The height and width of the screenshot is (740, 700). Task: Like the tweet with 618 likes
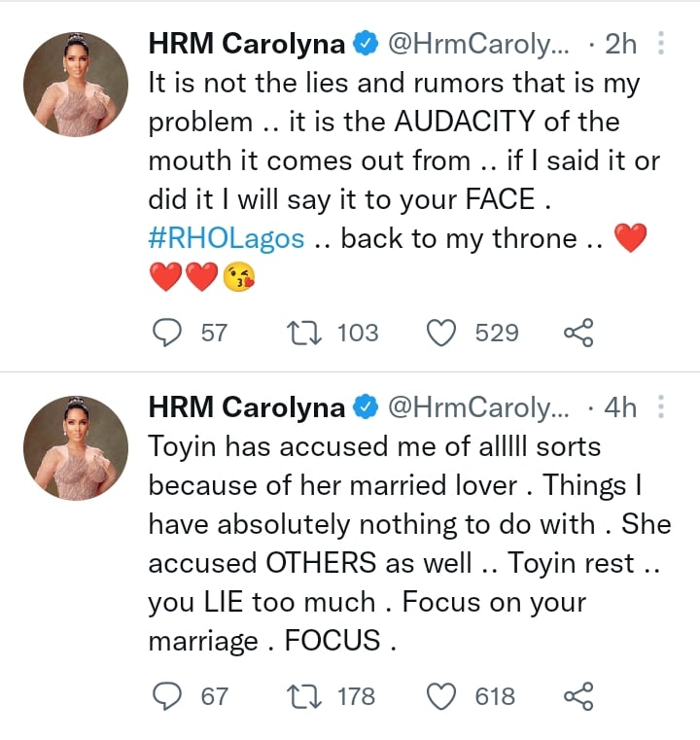(443, 695)
